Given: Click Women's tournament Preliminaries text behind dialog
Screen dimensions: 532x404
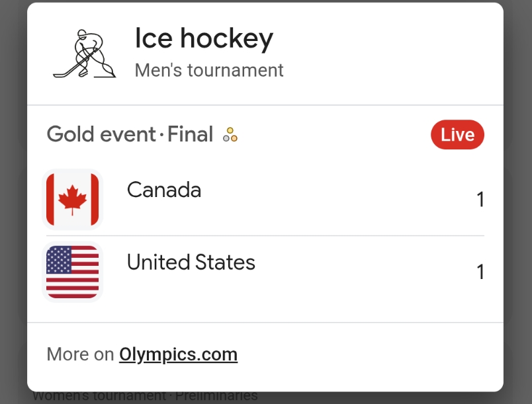Looking at the screenshot, I should coord(146,397).
